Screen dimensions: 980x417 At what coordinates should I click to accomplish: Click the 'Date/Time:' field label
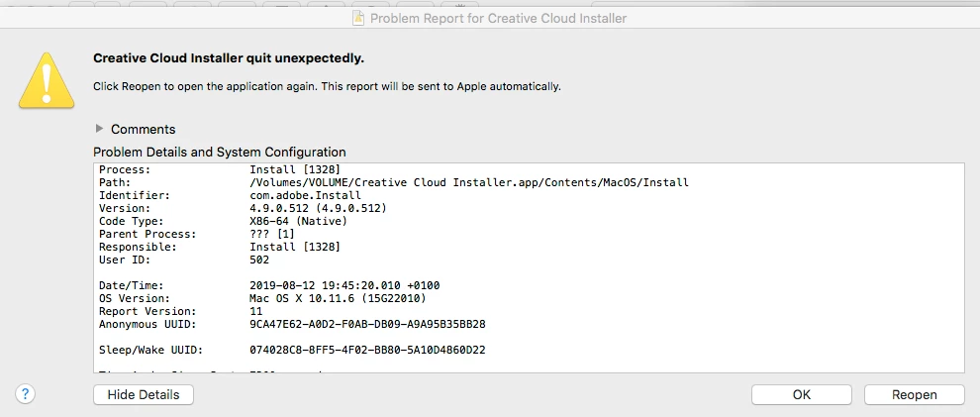click(132, 285)
